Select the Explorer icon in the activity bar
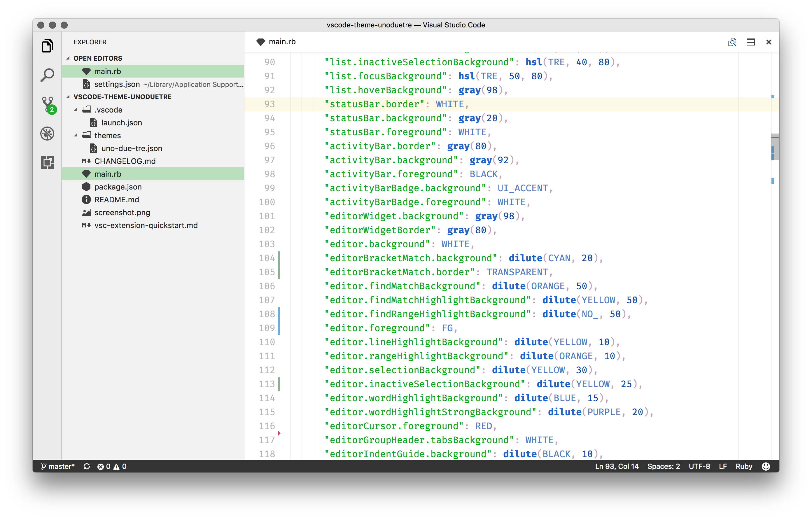Image resolution: width=812 pixels, height=519 pixels. click(47, 45)
